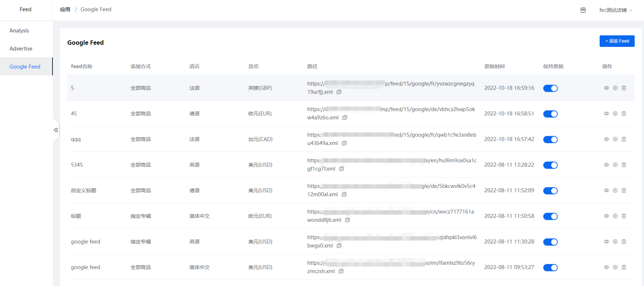Click the Feed title in sidebar header
The width and height of the screenshot is (644, 286).
pyautogui.click(x=26, y=9)
